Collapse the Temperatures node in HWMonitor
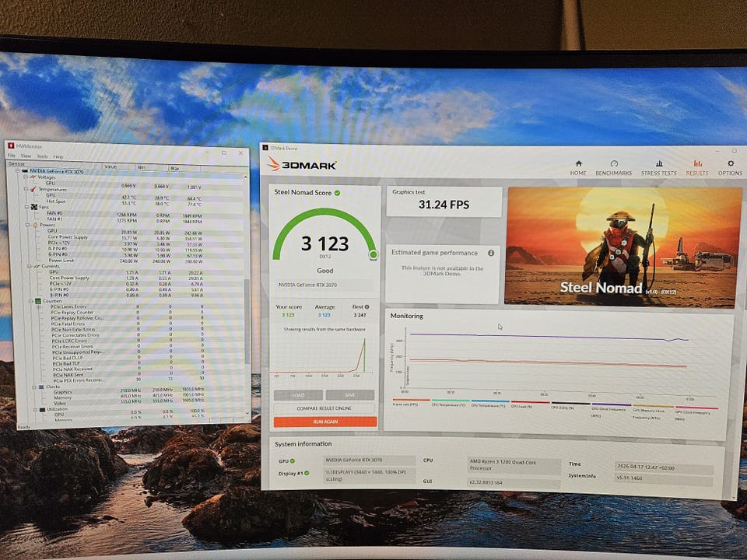747x560 pixels. 26,189
